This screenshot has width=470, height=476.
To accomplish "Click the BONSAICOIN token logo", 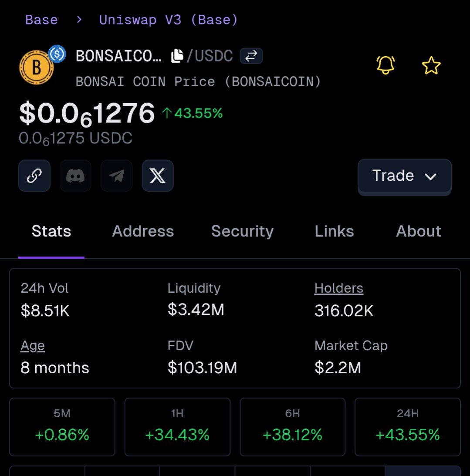I will (37, 68).
